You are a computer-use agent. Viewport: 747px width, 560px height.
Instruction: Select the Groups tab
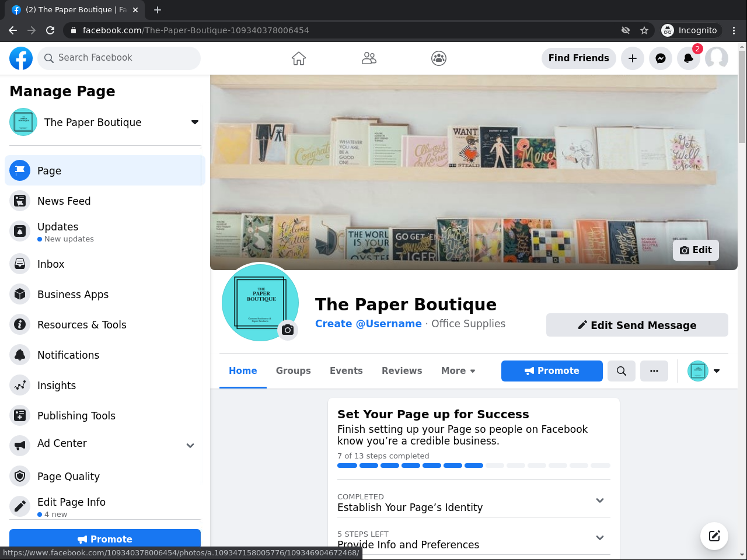(x=294, y=371)
